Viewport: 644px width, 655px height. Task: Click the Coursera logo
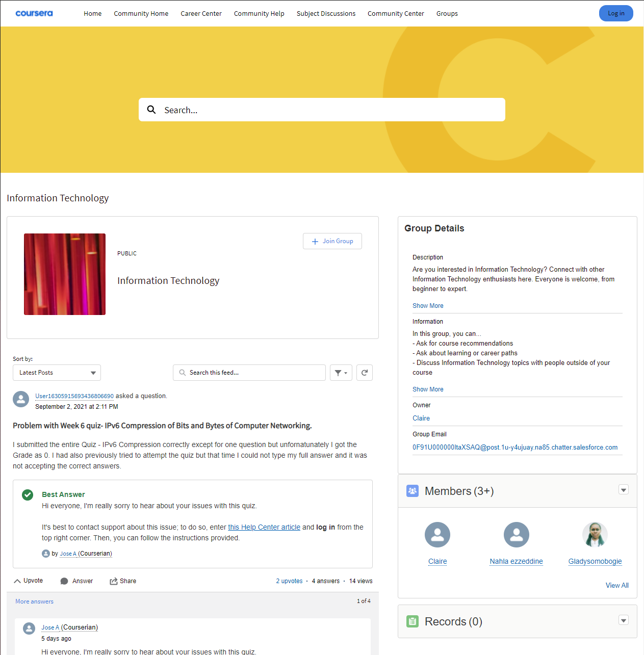click(x=34, y=13)
